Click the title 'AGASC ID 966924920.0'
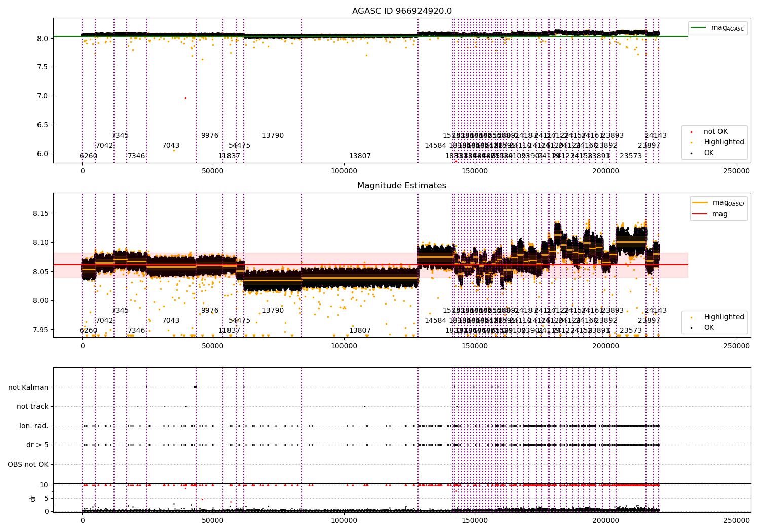This screenshot has width=760, height=532. [x=402, y=11]
